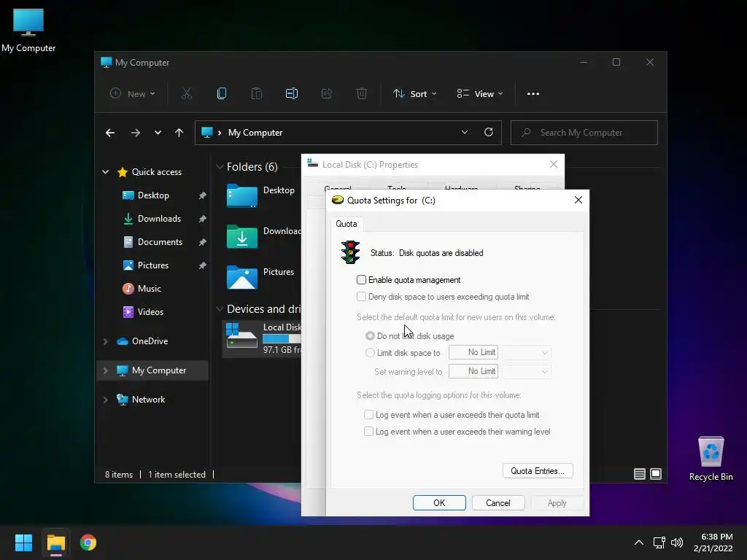This screenshot has width=747, height=560.
Task: Open the Desktop folder icon in Folders
Action: [242, 195]
